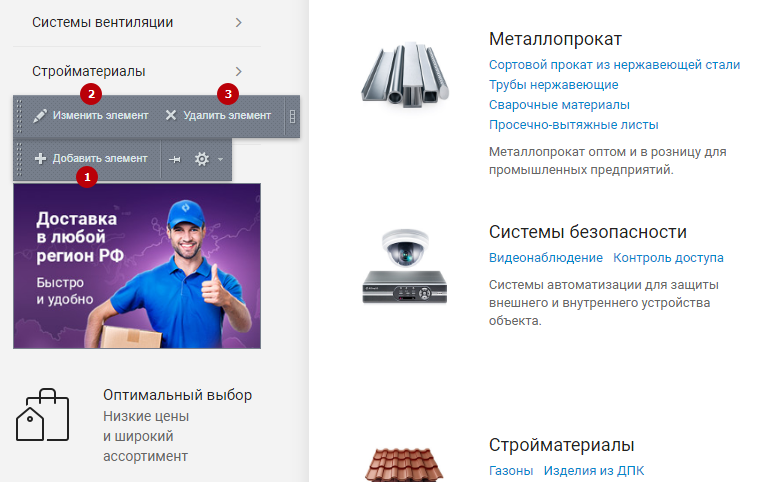Click the X icon for Удалить элемент
Viewport: 759px width, 482px height.
[171, 115]
